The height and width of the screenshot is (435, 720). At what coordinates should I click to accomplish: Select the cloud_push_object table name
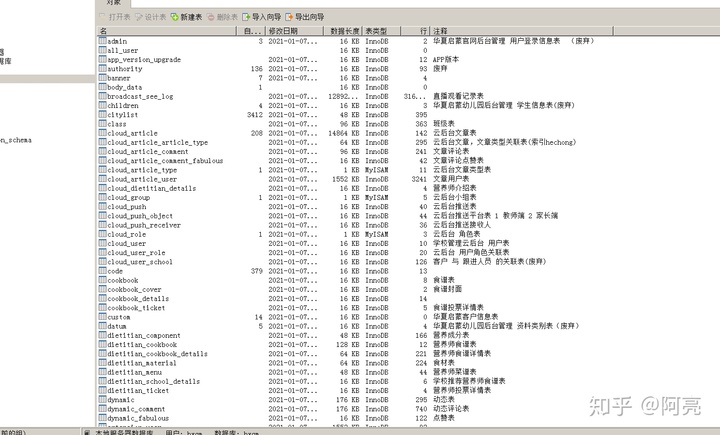(140, 216)
